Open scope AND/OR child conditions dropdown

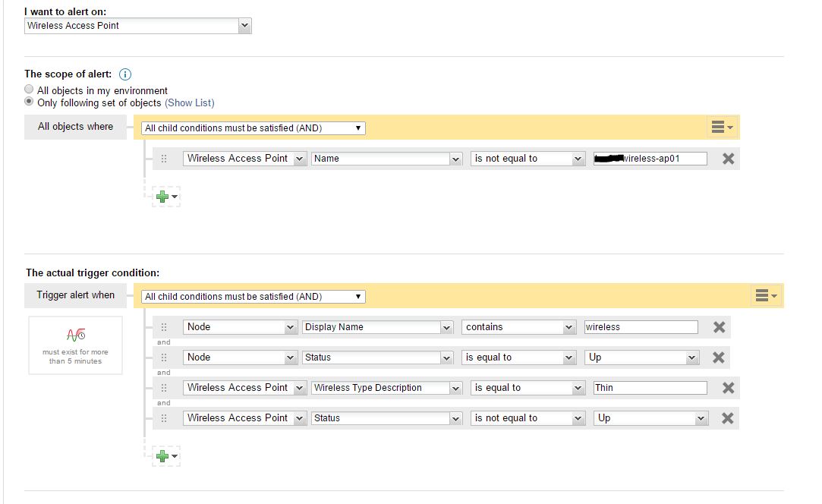[254, 128]
